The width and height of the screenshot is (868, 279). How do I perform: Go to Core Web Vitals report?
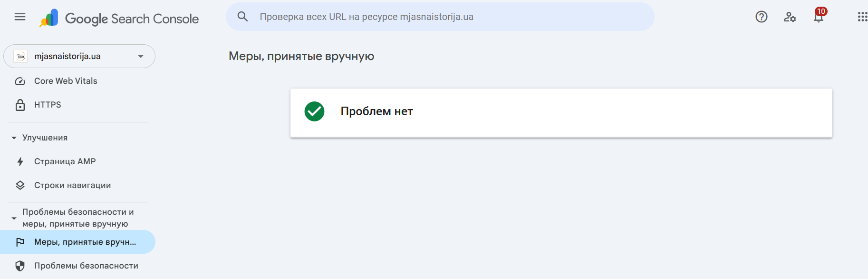pyautogui.click(x=66, y=81)
